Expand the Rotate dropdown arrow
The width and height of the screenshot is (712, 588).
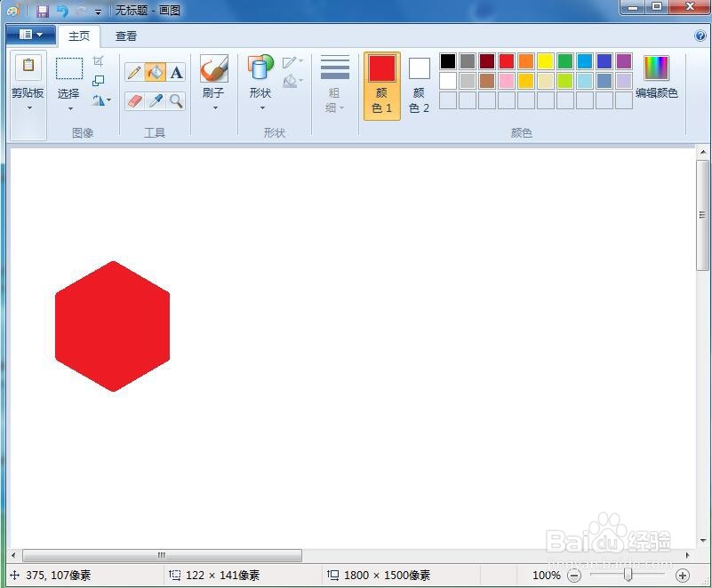pyautogui.click(x=108, y=100)
